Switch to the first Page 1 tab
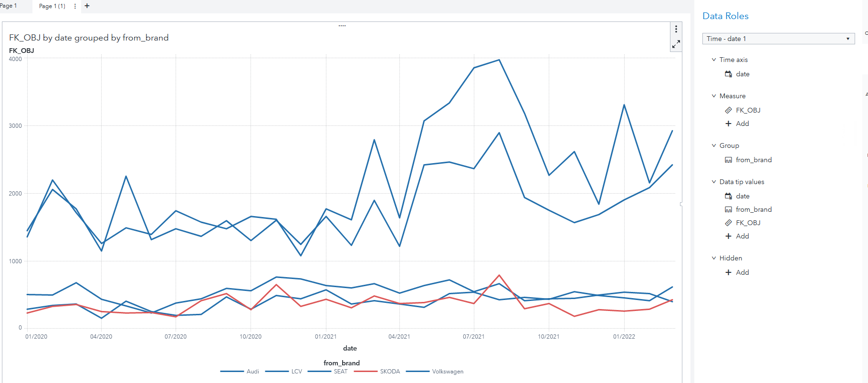This screenshot has height=383, width=868. pyautogui.click(x=9, y=6)
